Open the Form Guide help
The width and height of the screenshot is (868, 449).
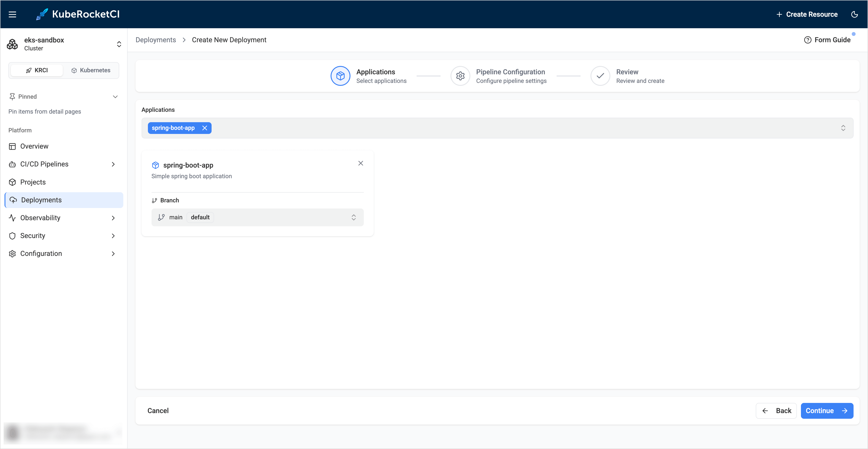click(827, 40)
